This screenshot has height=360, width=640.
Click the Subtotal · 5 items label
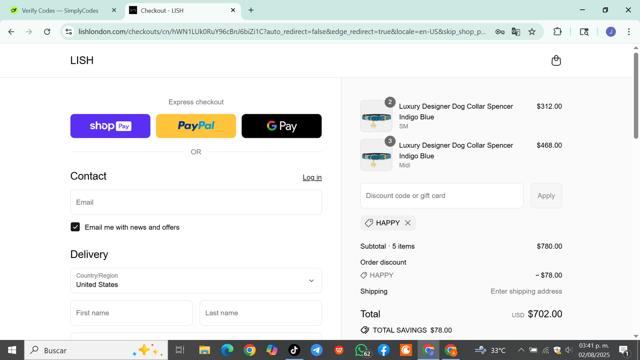tap(387, 247)
